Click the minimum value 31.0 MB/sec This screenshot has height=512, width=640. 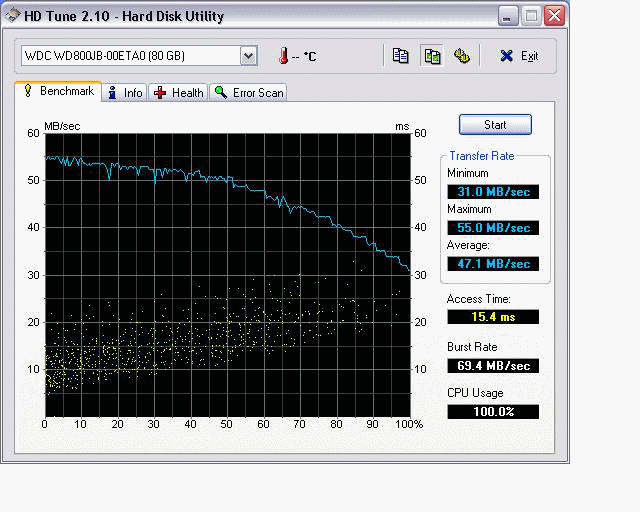[x=493, y=191]
